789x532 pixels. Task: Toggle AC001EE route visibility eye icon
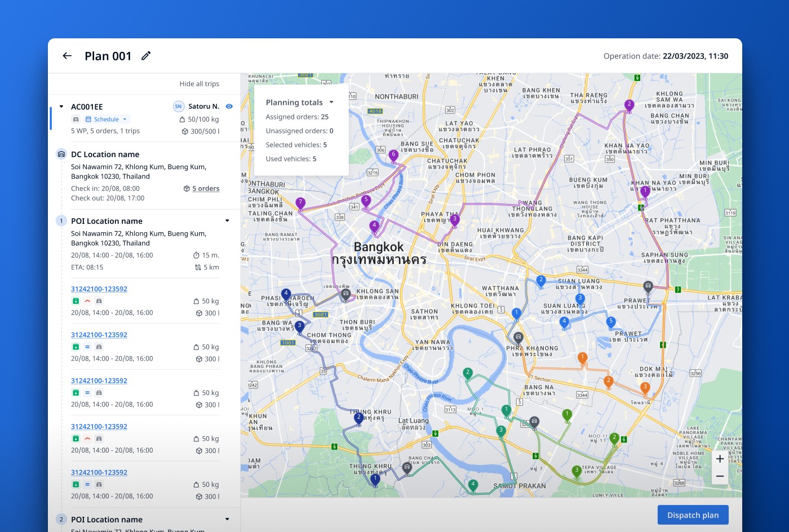(x=229, y=106)
